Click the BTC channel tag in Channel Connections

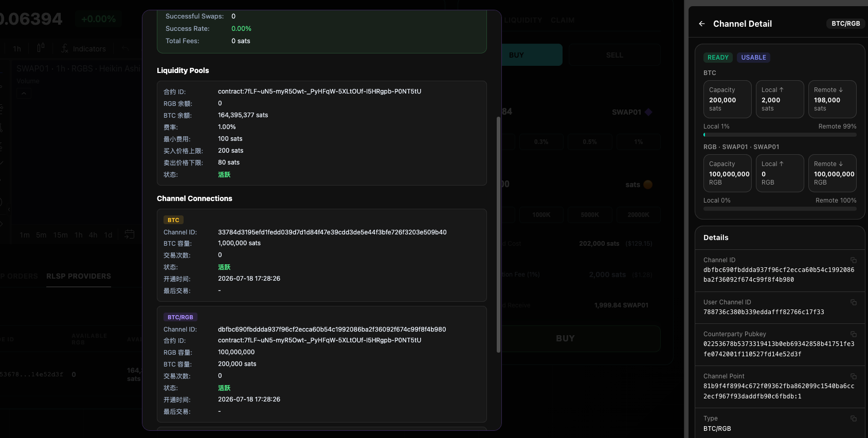pos(173,220)
